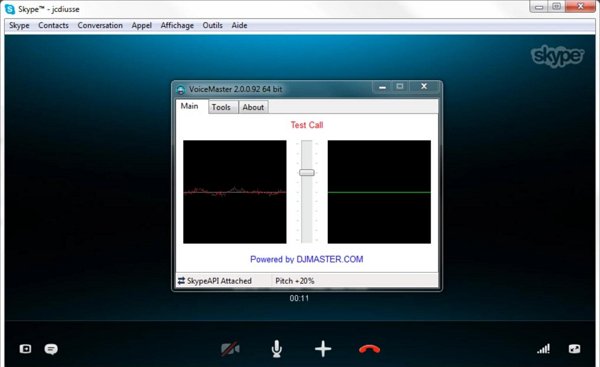Mute the microphone
Image resolution: width=600 pixels, height=367 pixels.
277,349
